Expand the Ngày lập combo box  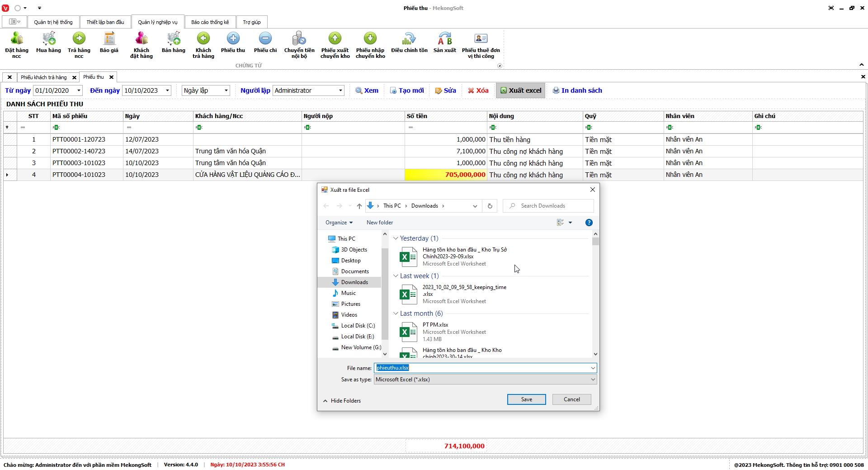[226, 90]
